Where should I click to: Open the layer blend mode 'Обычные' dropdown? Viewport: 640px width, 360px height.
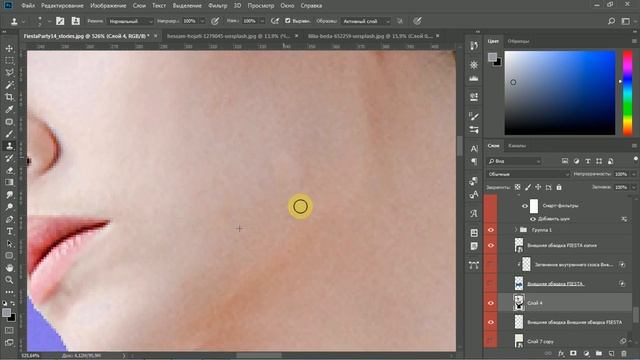[x=528, y=174]
